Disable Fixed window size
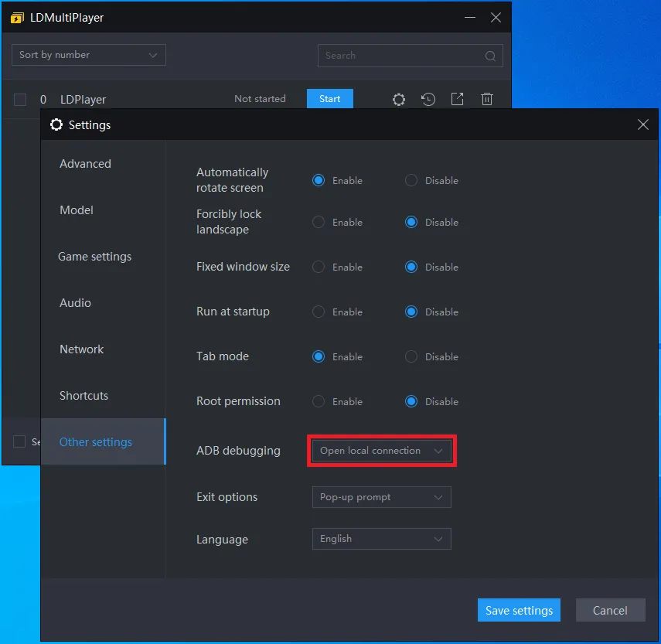The height and width of the screenshot is (644, 661). [x=411, y=267]
